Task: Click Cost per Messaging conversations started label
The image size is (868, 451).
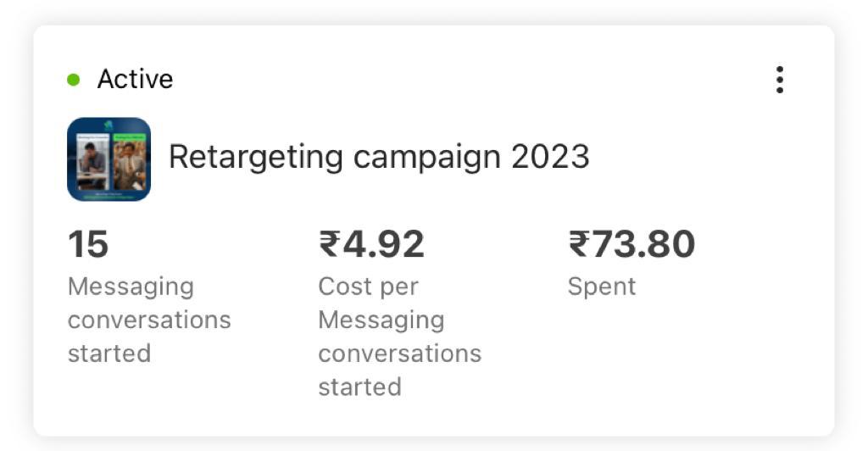Action: click(x=400, y=337)
